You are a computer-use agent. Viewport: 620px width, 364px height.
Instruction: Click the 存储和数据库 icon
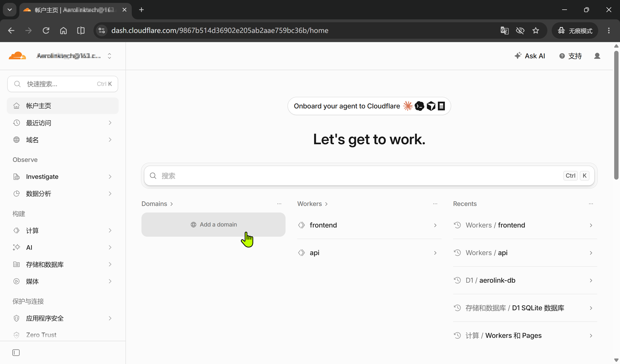click(16, 264)
